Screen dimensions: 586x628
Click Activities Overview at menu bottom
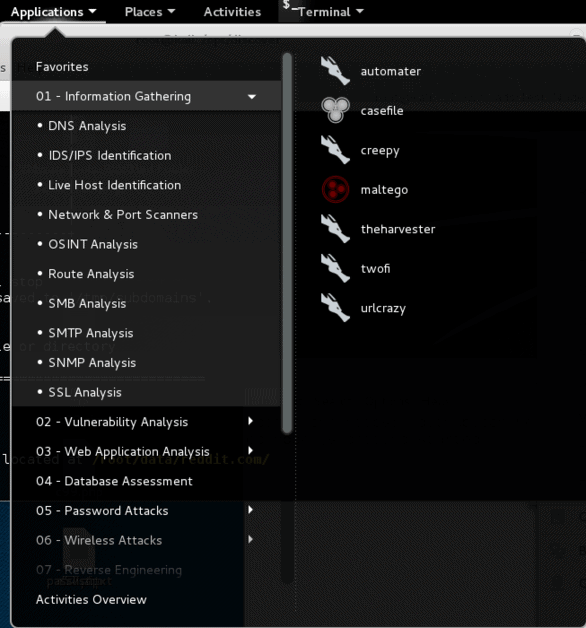[x=91, y=599]
